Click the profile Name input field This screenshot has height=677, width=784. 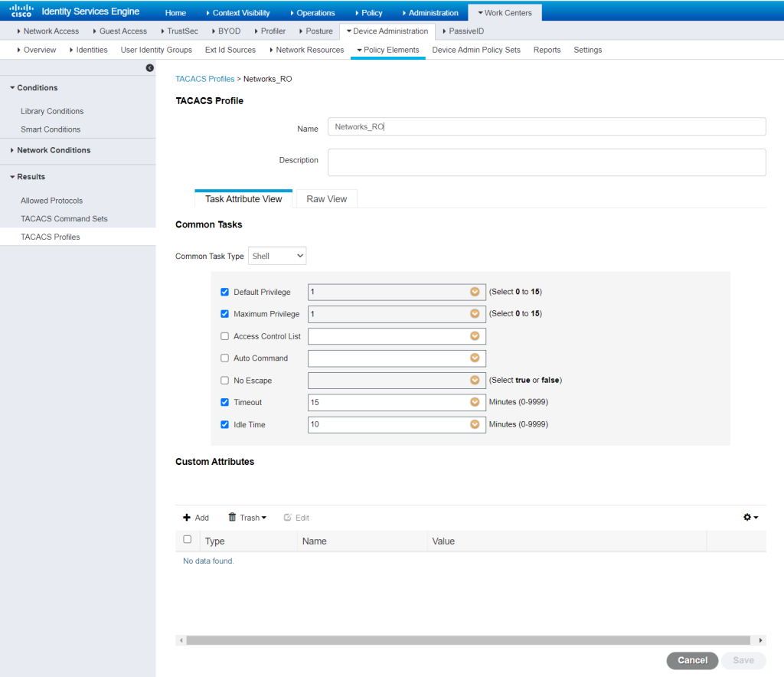[547, 126]
